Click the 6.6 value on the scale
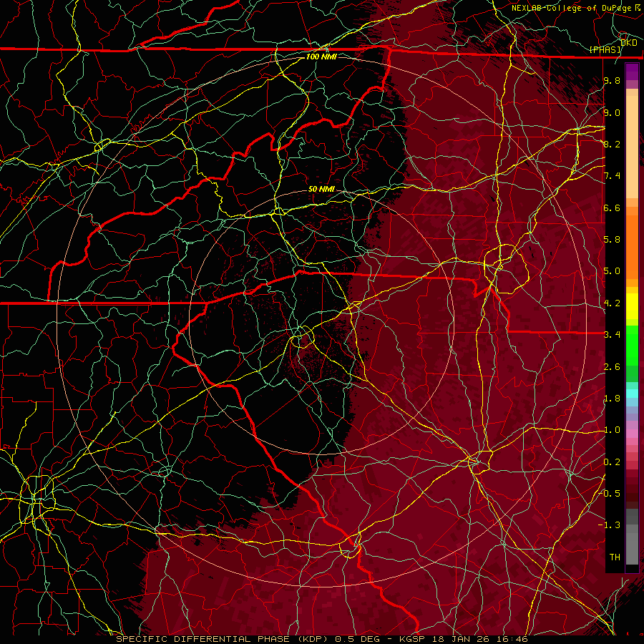Viewport: 644px width, 644px height. 612,208
